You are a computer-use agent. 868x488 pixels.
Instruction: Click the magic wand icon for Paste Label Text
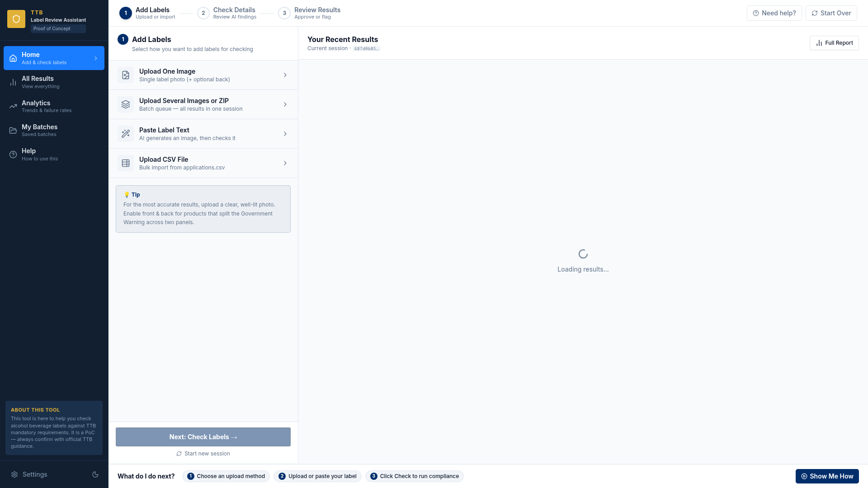(126, 134)
